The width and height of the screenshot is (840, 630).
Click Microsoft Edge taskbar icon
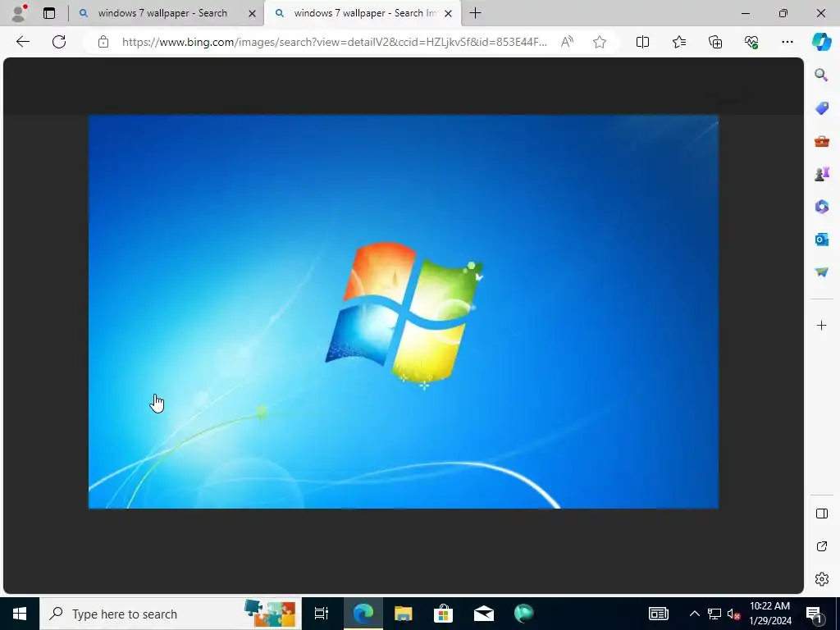coord(363,614)
